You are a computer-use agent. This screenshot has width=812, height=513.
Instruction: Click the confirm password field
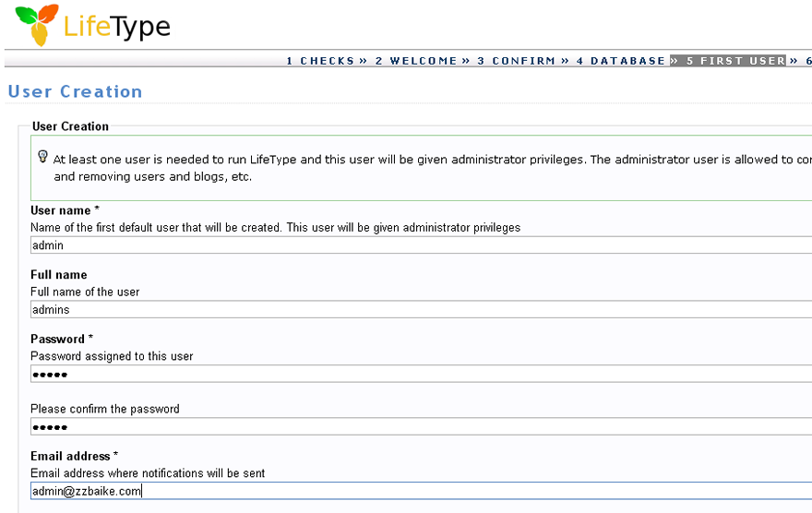pos(421,426)
